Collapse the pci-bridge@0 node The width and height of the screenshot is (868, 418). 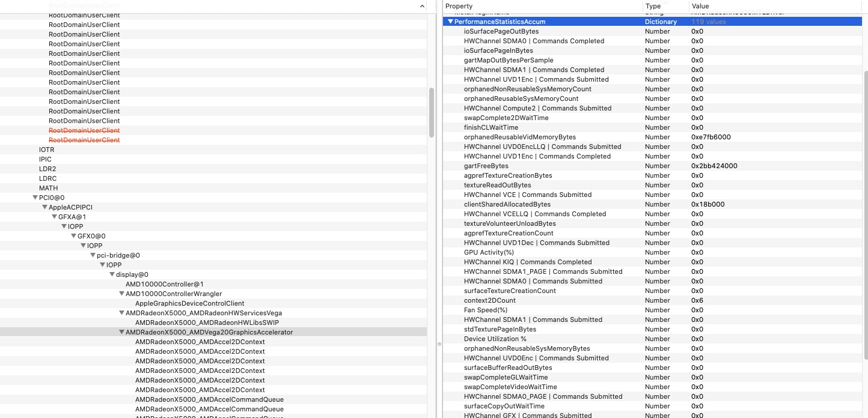tap(93, 255)
